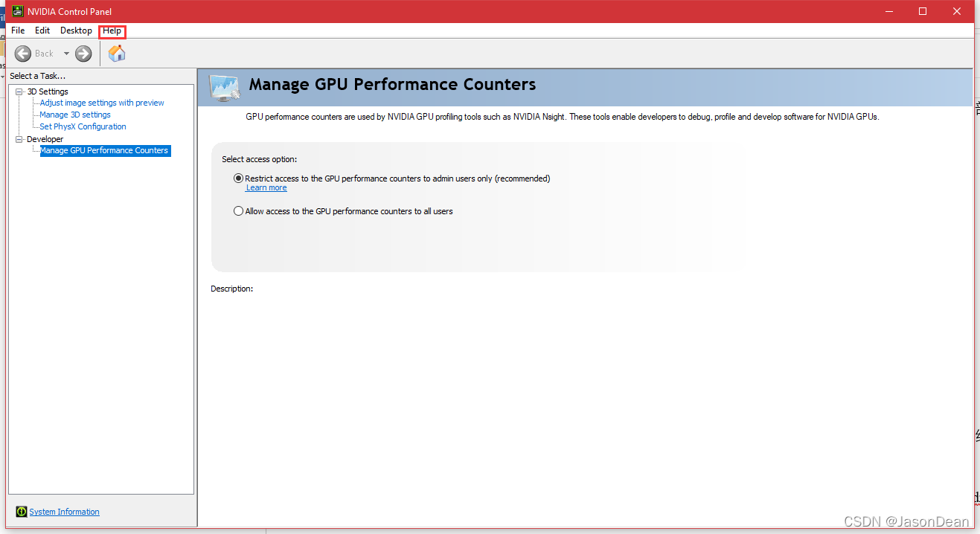Click the Forward arrow button
Screen dimensions: 980x534
tap(83, 54)
